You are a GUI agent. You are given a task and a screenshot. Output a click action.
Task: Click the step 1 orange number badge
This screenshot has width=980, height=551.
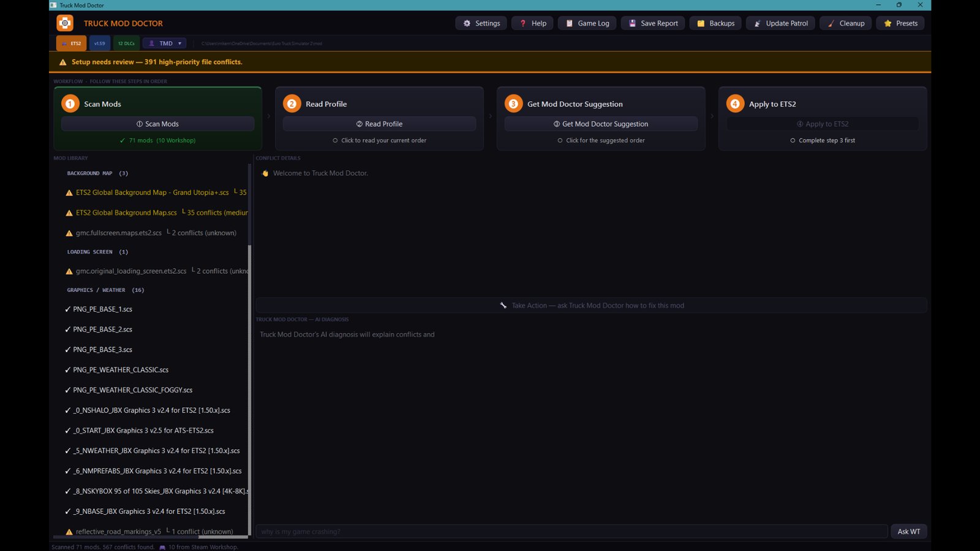point(70,103)
